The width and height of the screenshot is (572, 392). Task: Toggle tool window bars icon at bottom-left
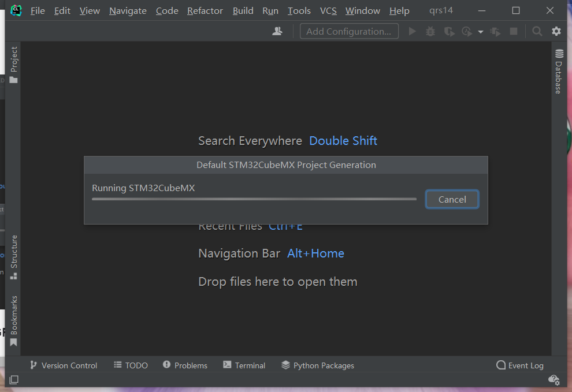coord(13,380)
